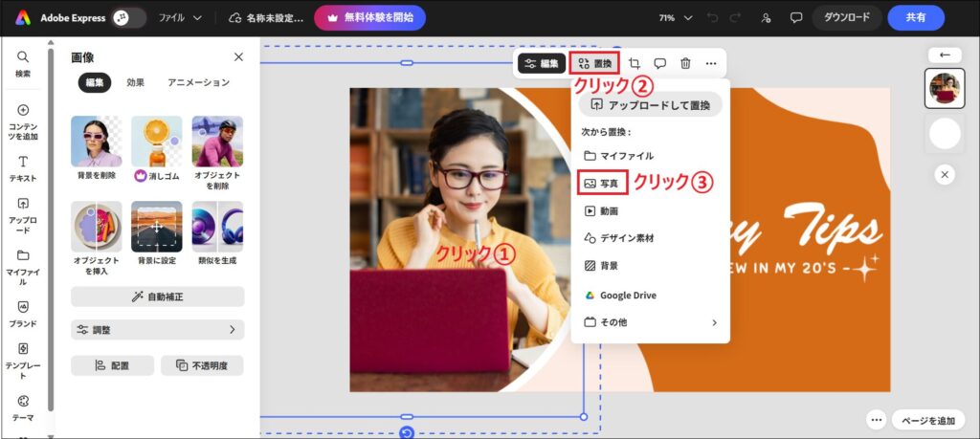Open the Adobe Express home logo
Viewport: 980px width, 439px height.
[x=23, y=17]
